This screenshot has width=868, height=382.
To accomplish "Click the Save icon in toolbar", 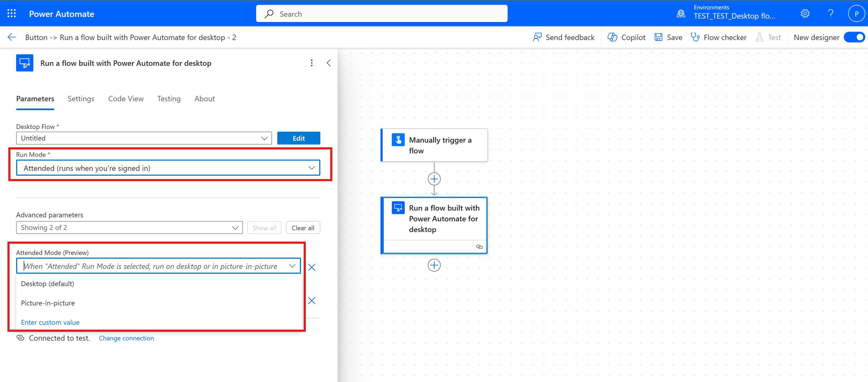I will coord(659,37).
